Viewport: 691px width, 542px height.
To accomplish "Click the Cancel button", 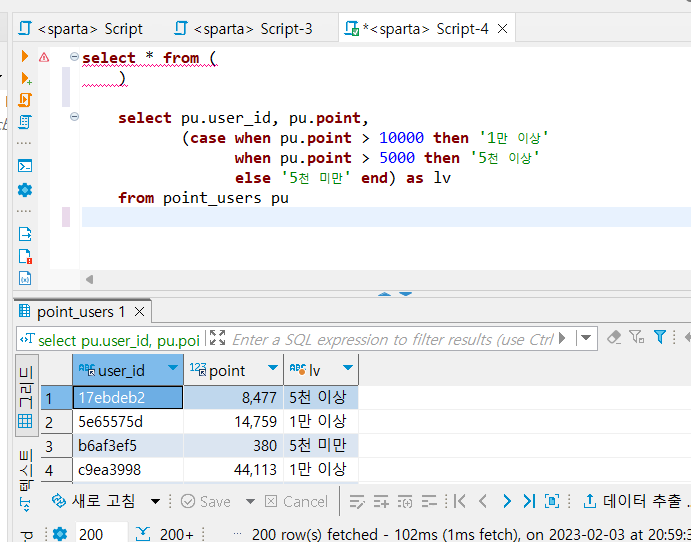I will 296,501.
